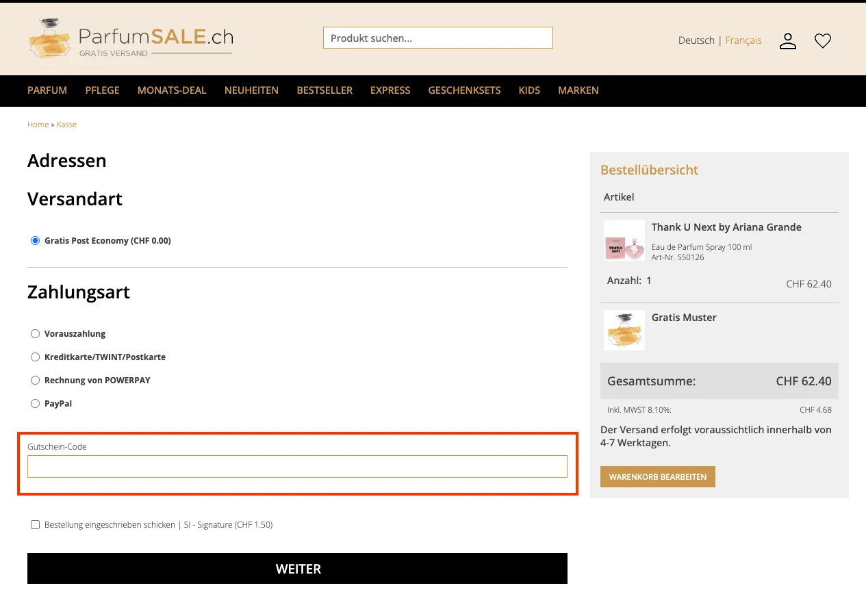Focus the Produkt suchen search field

(x=438, y=38)
